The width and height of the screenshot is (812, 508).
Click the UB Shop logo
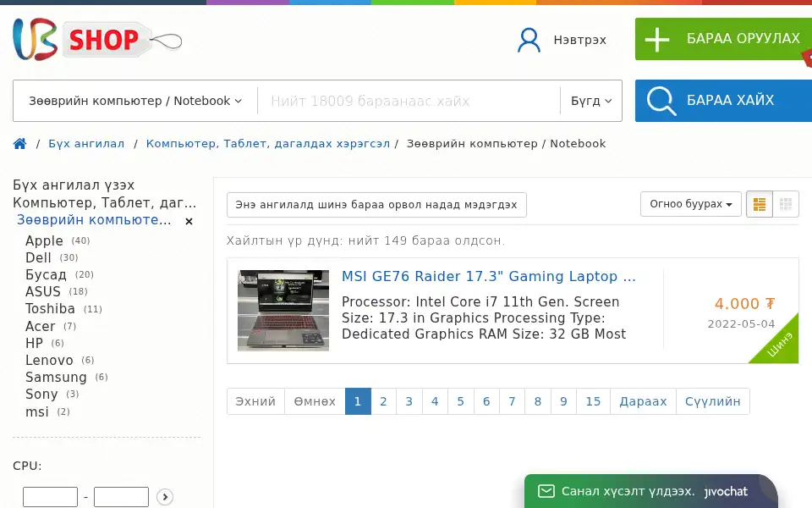97,40
